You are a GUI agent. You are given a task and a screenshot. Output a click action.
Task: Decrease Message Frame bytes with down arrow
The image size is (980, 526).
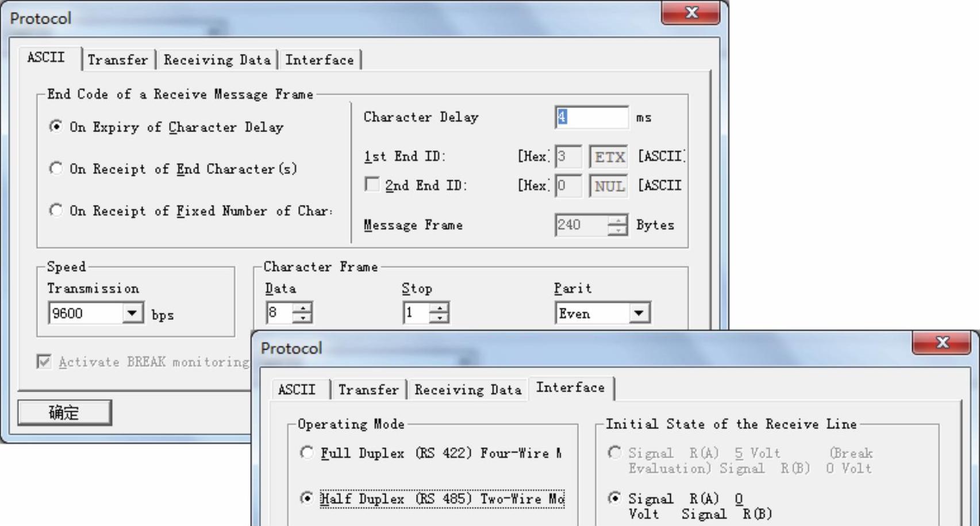(x=617, y=230)
